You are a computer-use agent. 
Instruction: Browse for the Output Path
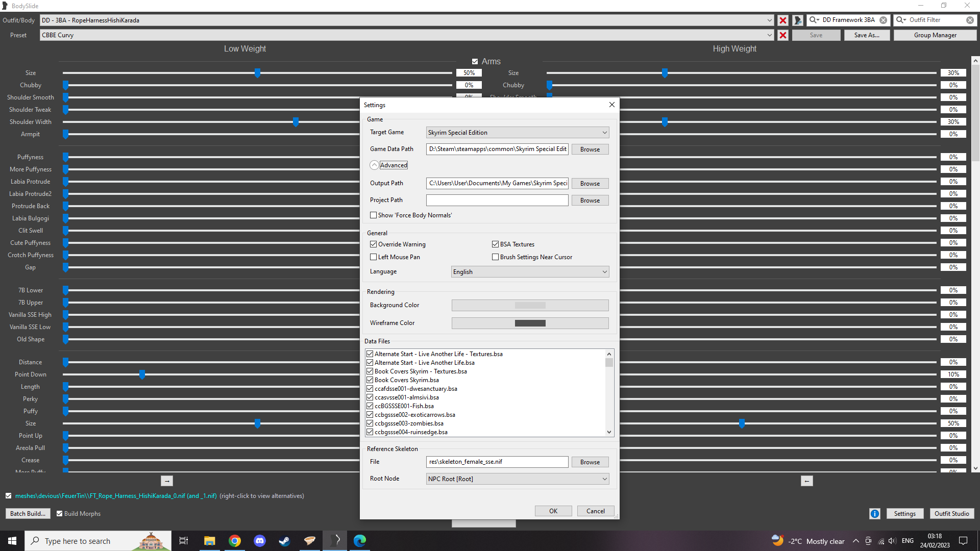(590, 184)
